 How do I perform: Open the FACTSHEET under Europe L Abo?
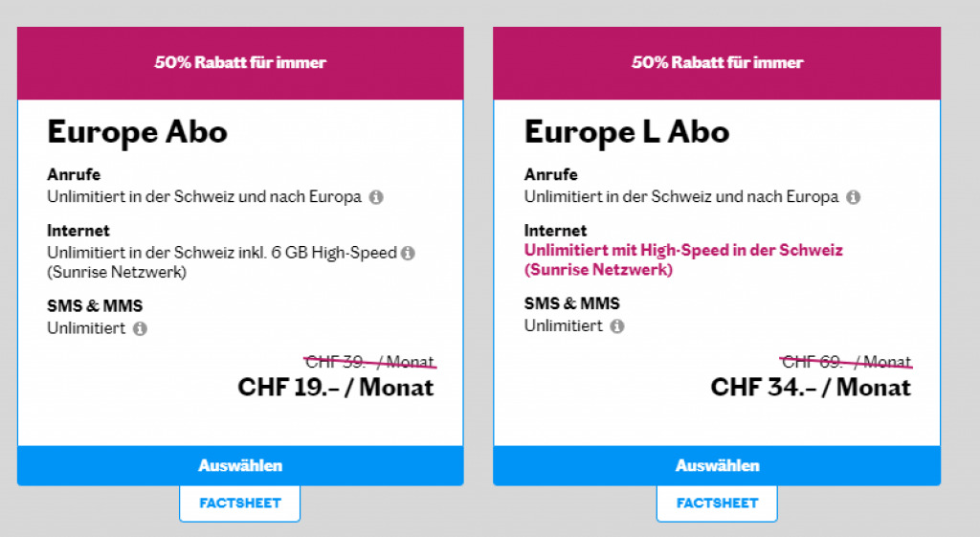tap(717, 503)
